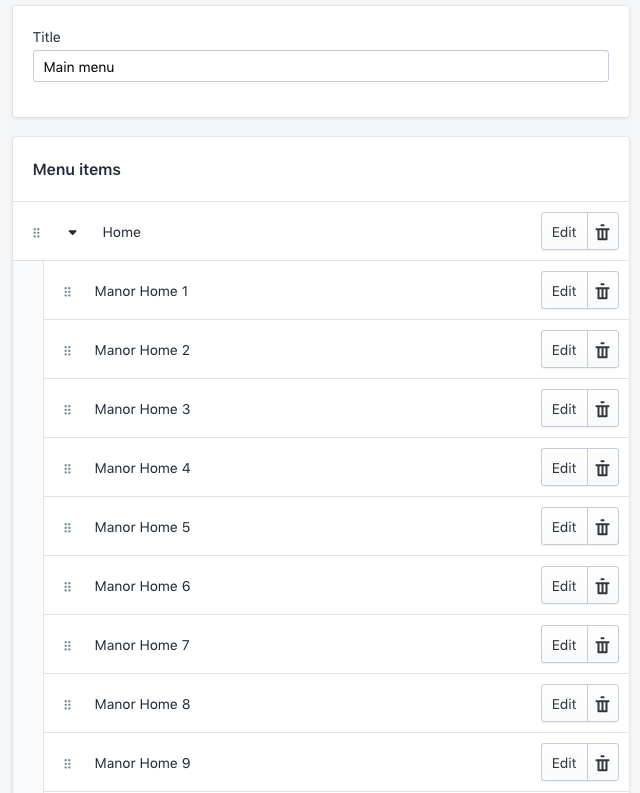
Task: Edit the Manor Home 4 item
Action: 564,468
